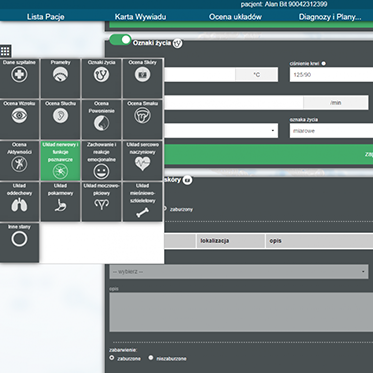Toggle the grid menu icon

[5, 51]
